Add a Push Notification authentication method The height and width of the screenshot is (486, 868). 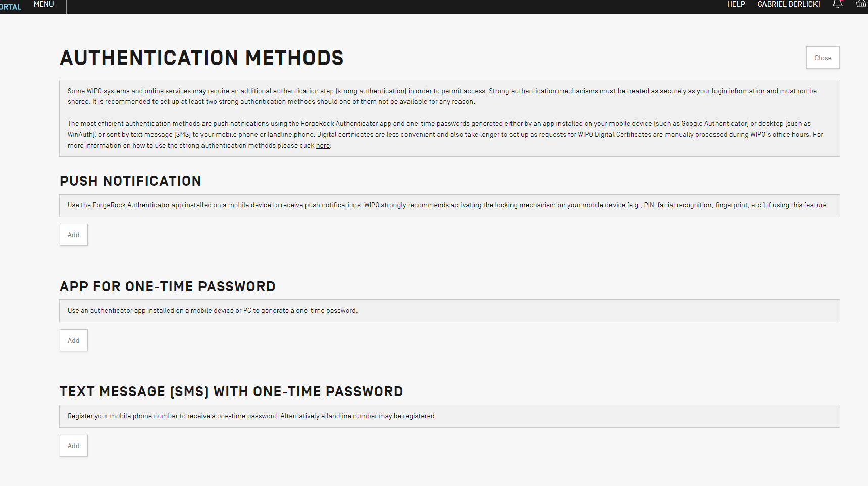click(x=74, y=235)
